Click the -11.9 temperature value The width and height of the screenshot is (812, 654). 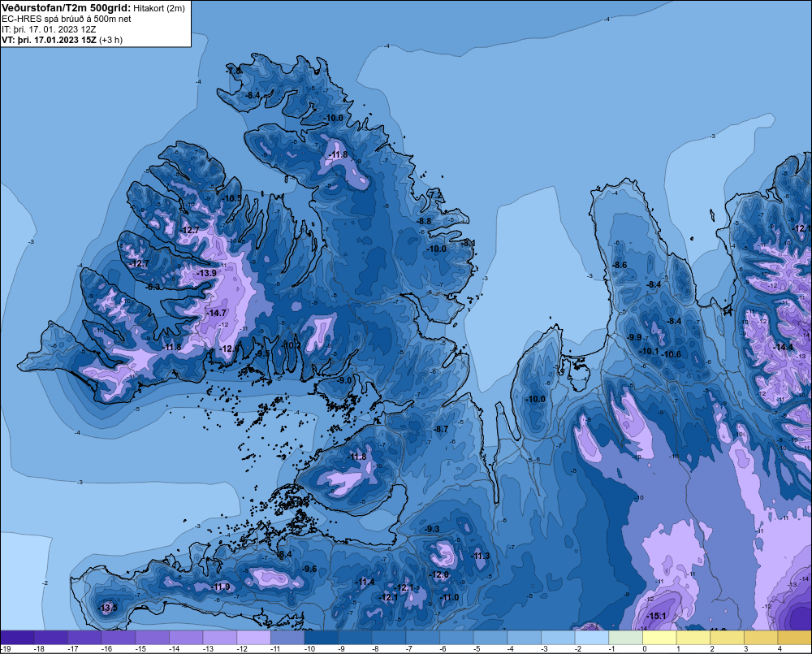221,587
